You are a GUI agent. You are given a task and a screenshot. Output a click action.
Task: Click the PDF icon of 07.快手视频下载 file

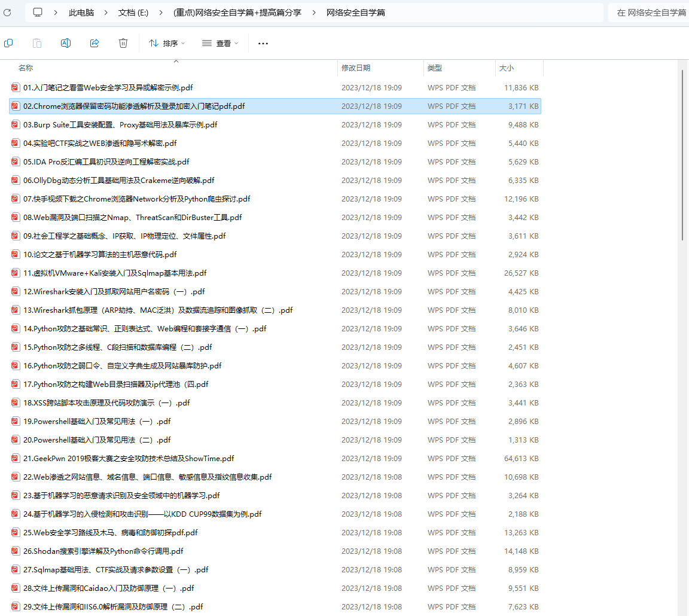pos(16,199)
